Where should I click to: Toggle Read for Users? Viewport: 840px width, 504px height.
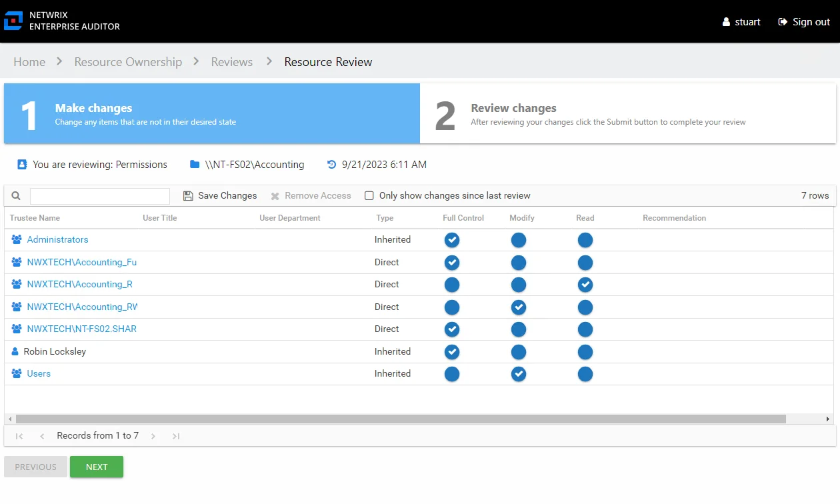pos(585,374)
